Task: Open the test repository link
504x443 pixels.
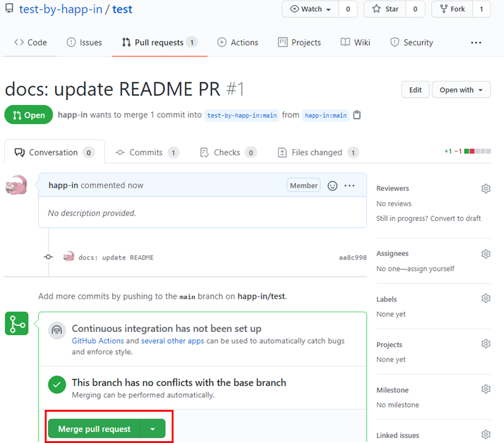Action: (122, 9)
